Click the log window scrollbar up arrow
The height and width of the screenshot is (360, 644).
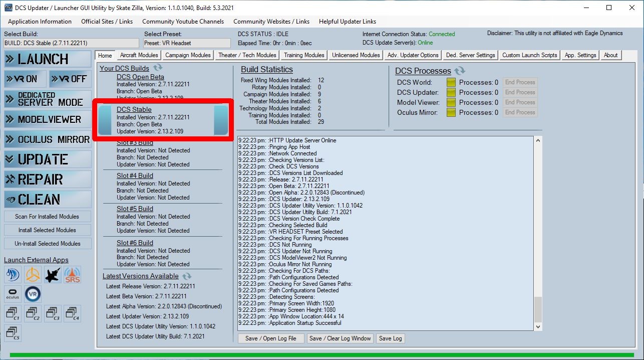[x=538, y=140]
